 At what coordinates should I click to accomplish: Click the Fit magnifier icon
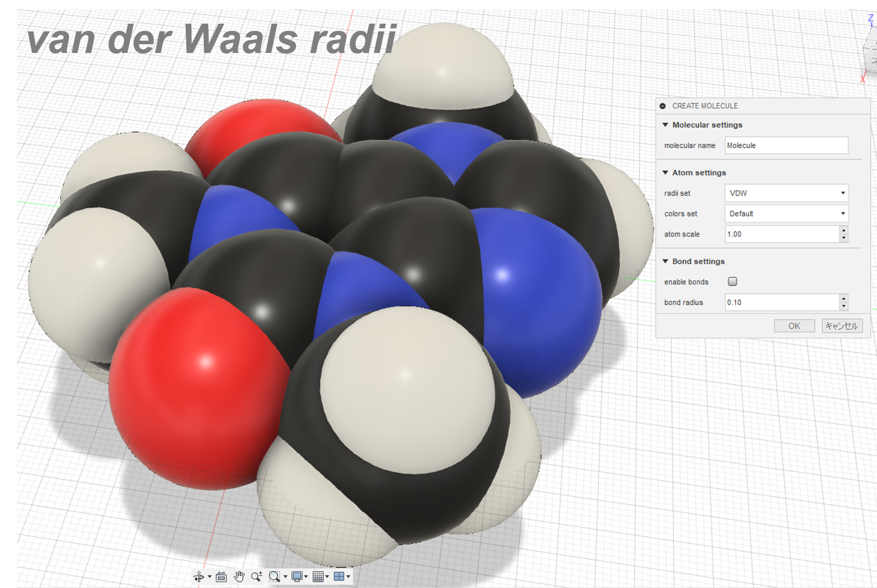pyautogui.click(x=274, y=577)
